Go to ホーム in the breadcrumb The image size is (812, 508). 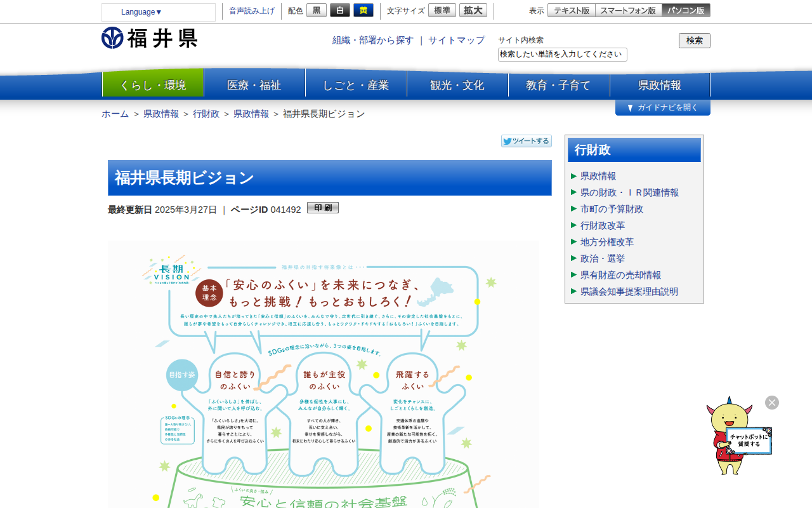point(115,114)
